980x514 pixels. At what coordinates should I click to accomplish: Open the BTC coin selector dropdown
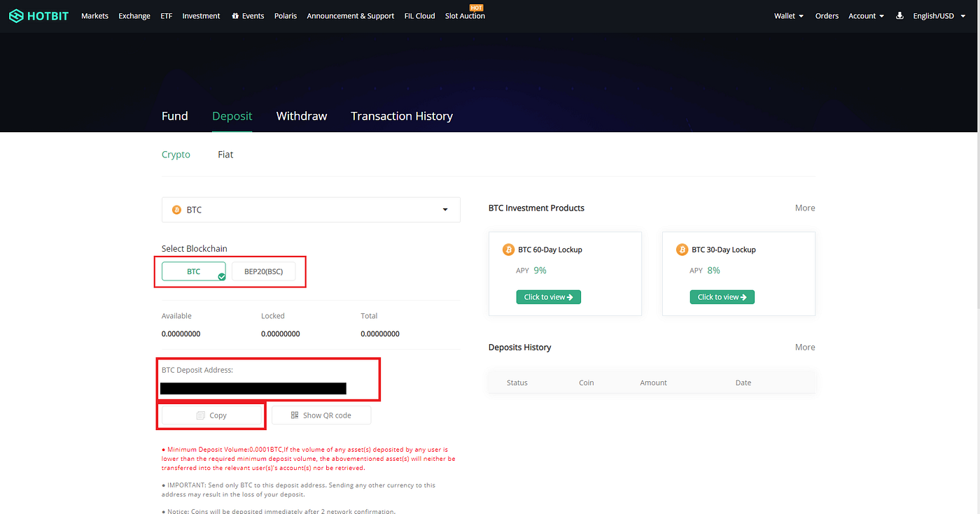311,210
